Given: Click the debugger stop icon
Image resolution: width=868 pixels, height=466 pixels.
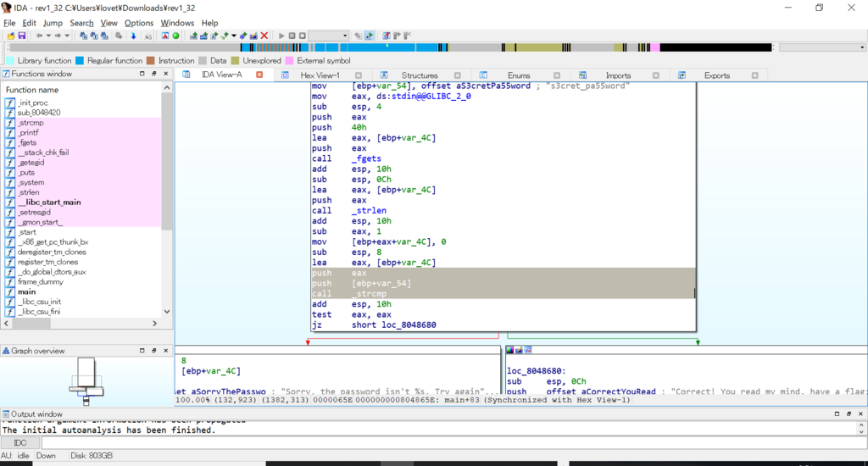Looking at the screenshot, I should click(x=303, y=36).
